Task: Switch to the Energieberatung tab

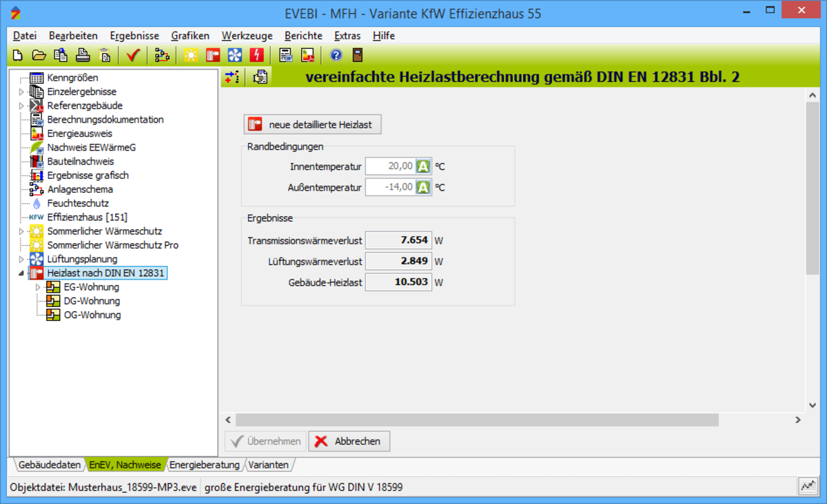Action: click(x=205, y=465)
